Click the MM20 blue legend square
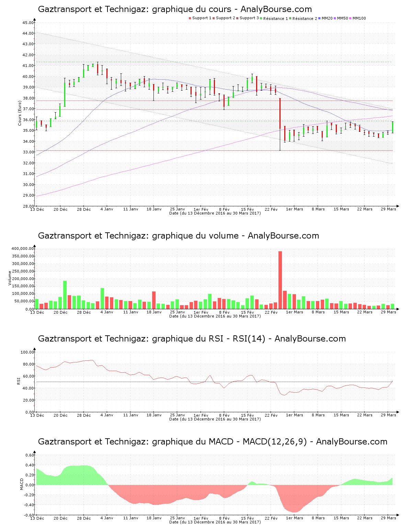This screenshot has height=532, width=412. [320, 18]
